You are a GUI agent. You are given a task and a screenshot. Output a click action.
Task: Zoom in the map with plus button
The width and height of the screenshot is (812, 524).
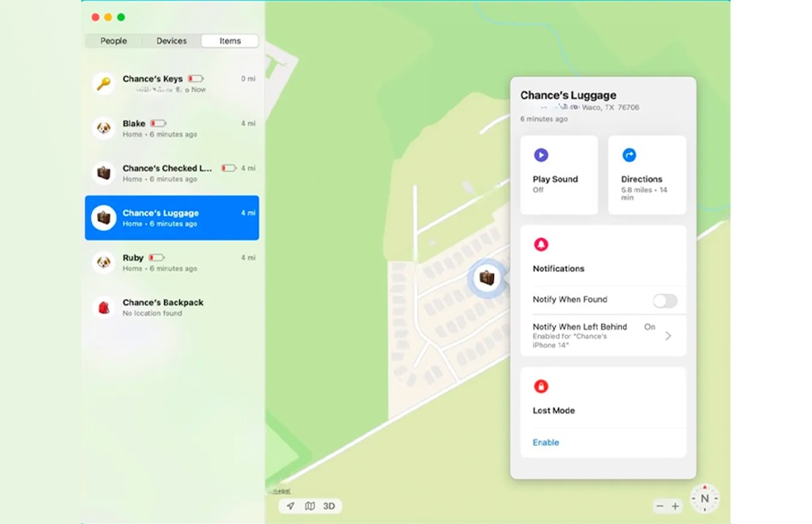point(676,506)
